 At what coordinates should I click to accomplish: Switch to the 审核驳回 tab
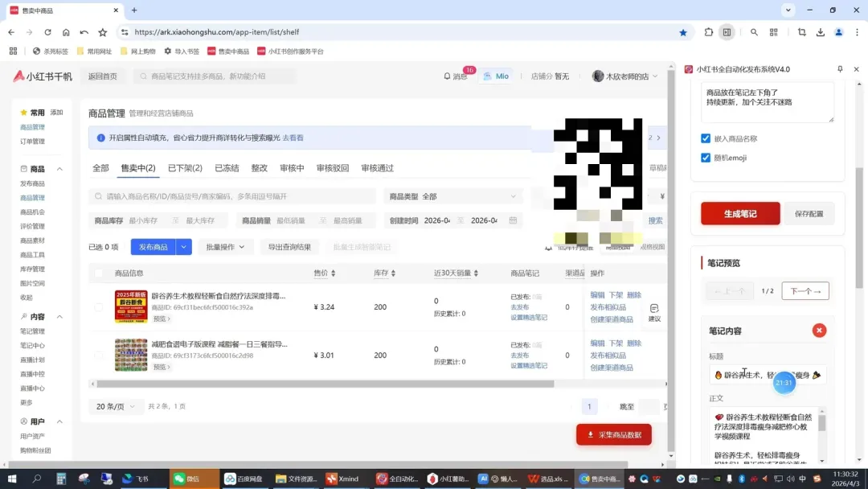tap(333, 168)
